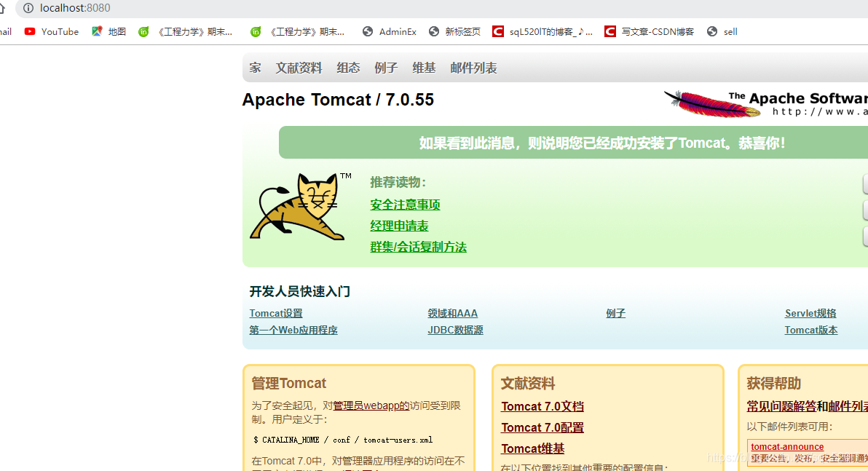Viewport: 868px width, 471px height.
Task: Click the 开发人员快速入门 heading
Action: [299, 291]
